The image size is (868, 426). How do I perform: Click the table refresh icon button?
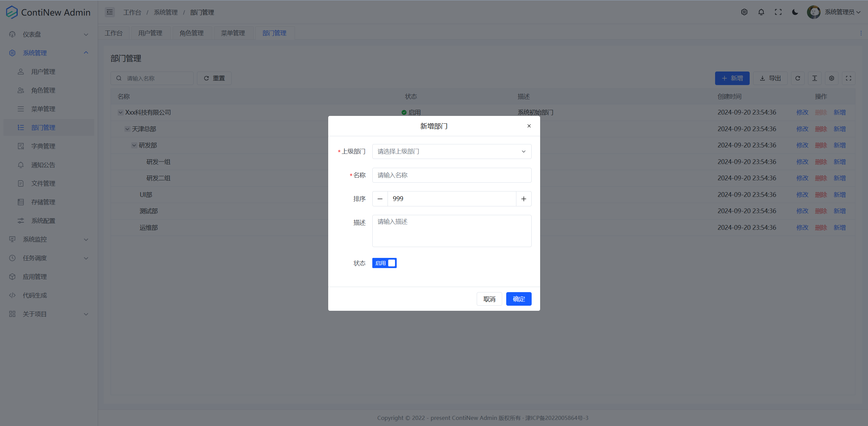(x=798, y=78)
